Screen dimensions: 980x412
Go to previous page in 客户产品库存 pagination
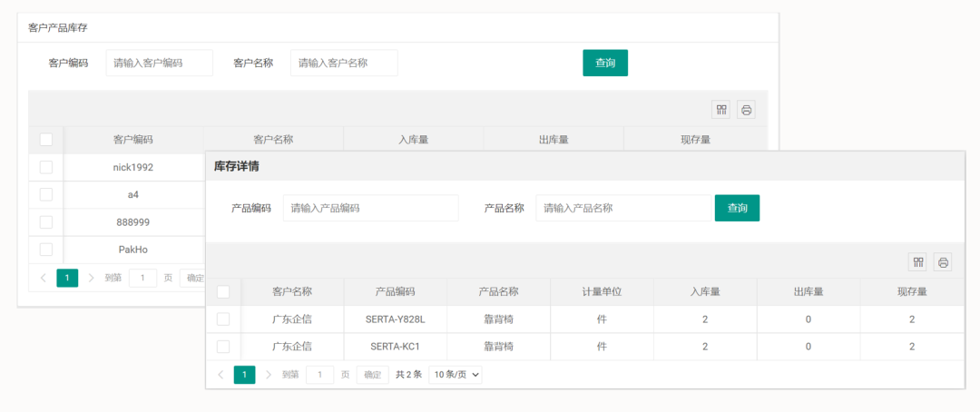point(44,278)
